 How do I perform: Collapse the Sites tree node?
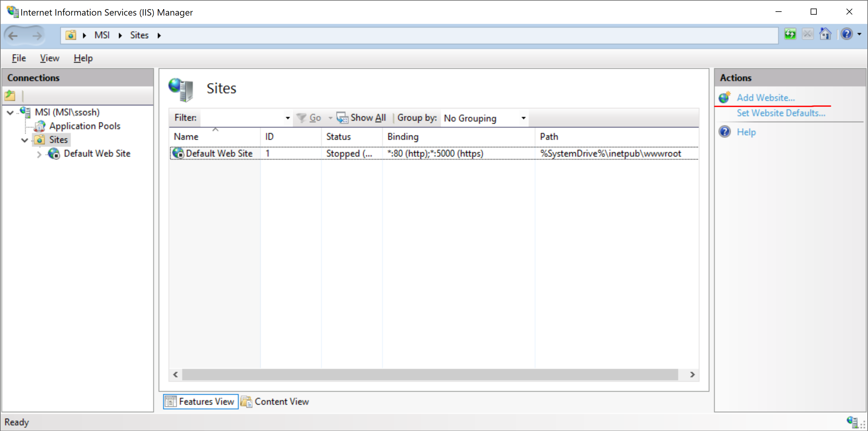pos(25,140)
